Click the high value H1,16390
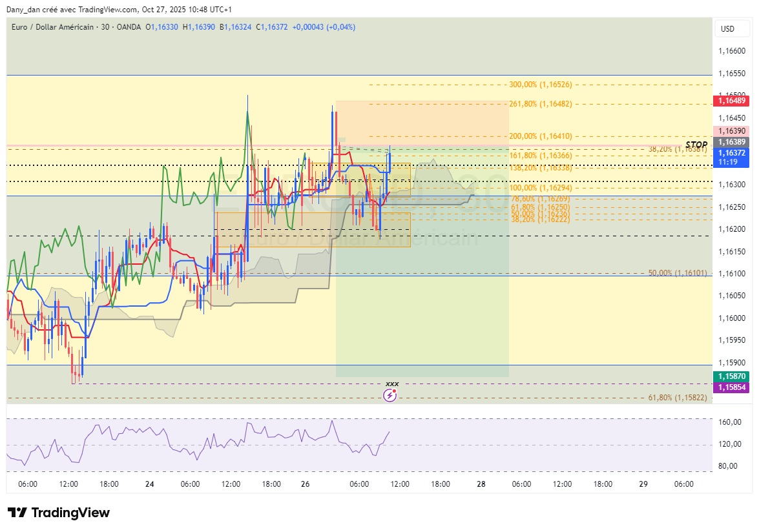The width and height of the screenshot is (759, 532). pos(198,27)
